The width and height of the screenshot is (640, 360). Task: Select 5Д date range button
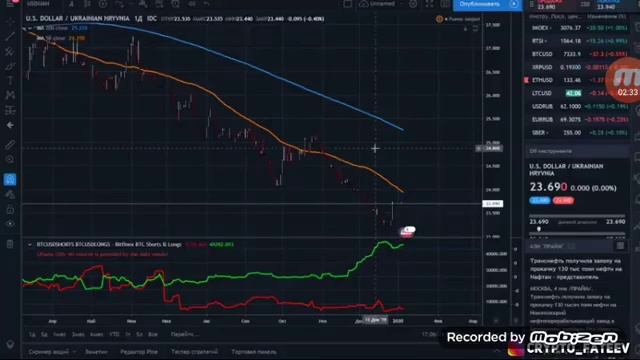point(44,334)
